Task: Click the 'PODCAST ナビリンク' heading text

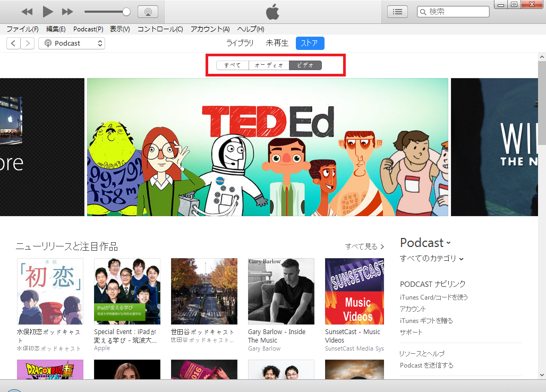Action: tap(432, 284)
